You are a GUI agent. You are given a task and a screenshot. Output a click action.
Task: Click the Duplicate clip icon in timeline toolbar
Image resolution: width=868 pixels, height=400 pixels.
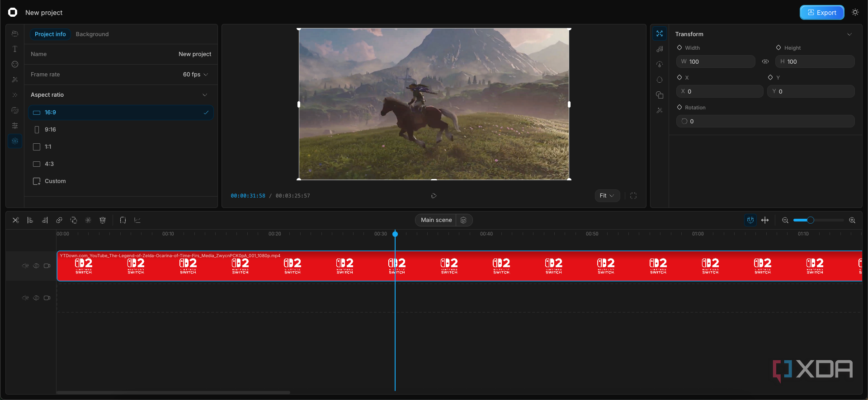(x=74, y=220)
